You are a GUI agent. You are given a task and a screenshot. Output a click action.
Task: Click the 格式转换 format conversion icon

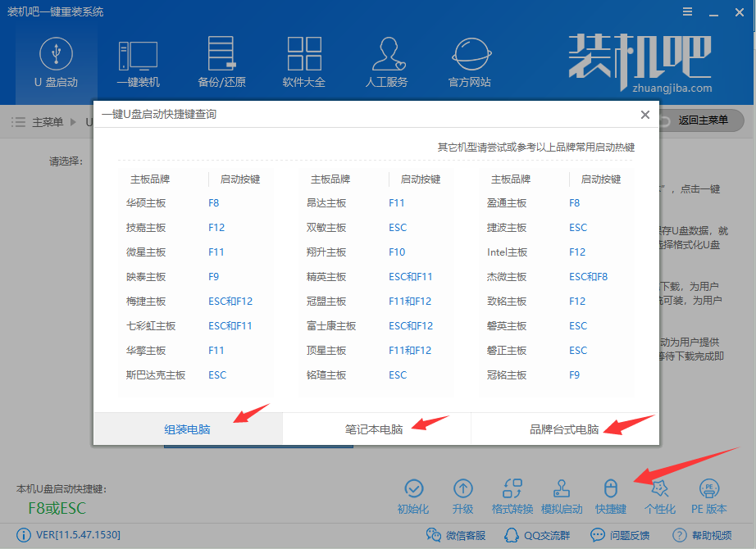tap(512, 492)
